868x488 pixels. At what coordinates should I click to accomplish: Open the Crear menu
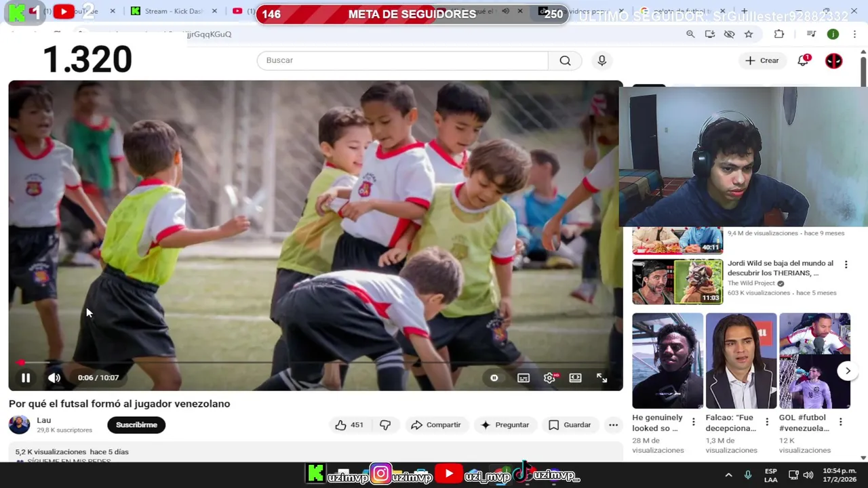[x=762, y=60]
